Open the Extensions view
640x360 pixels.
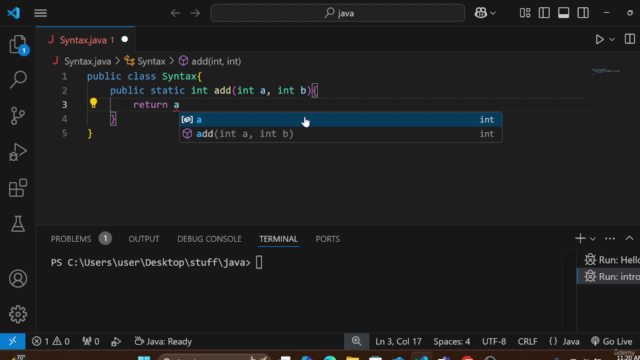pyautogui.click(x=18, y=188)
